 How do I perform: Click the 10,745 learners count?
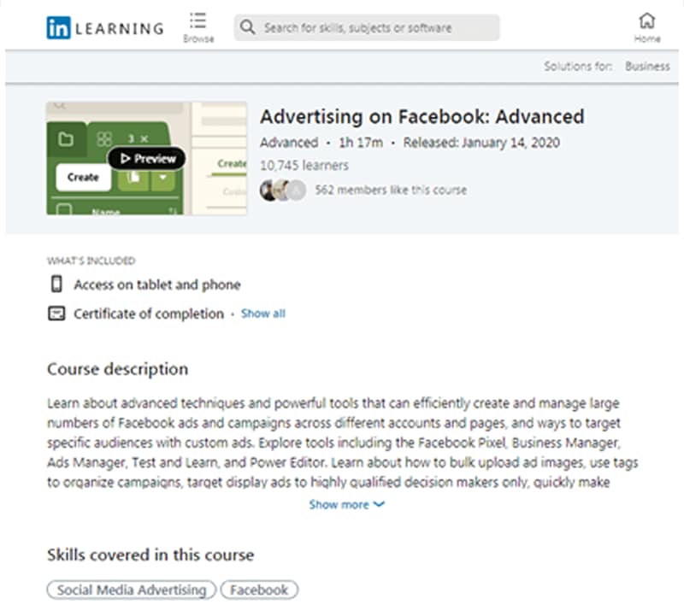click(x=304, y=166)
